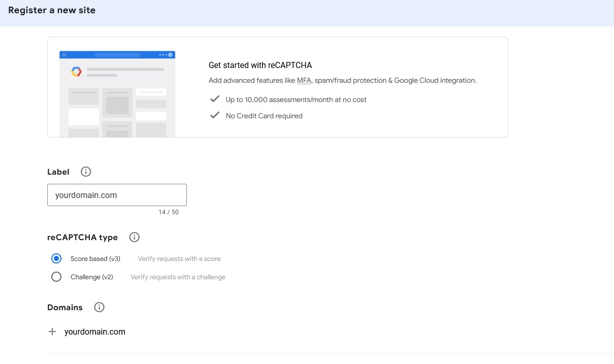Open the Domains info icon
This screenshot has width=614, height=364.
(100, 307)
